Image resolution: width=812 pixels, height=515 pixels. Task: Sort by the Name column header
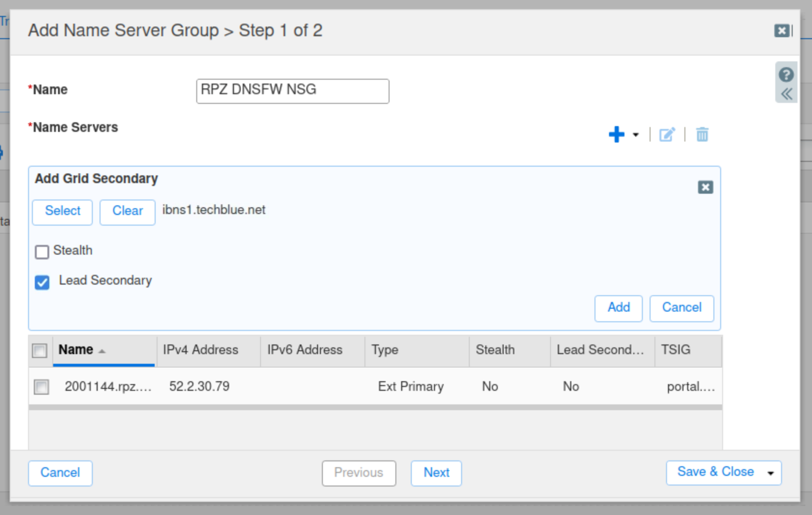(76, 350)
